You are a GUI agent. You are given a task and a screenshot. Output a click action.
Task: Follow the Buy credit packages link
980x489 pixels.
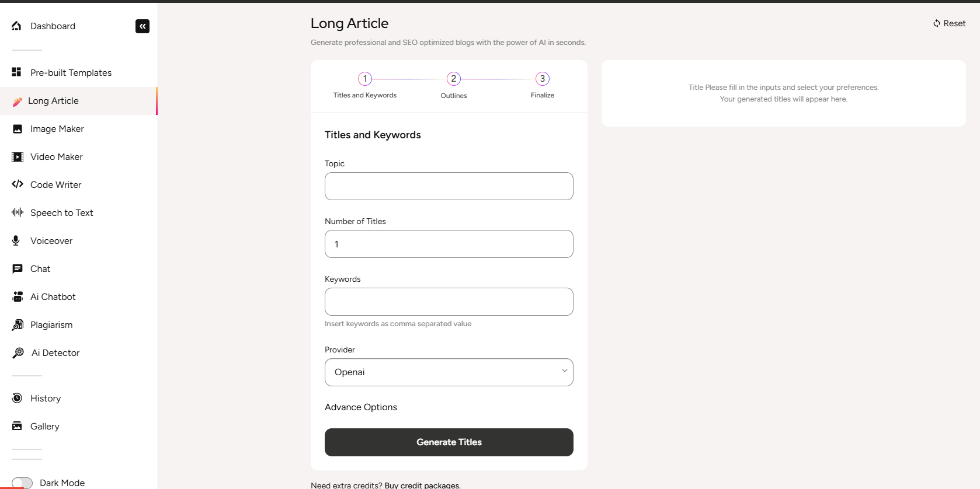(x=422, y=485)
